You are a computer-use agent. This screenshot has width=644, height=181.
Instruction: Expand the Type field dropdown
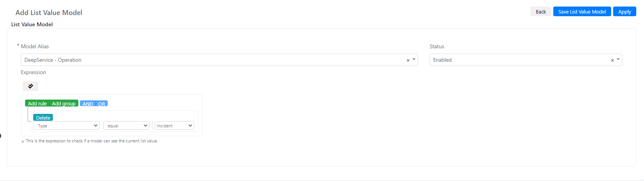pos(66,125)
